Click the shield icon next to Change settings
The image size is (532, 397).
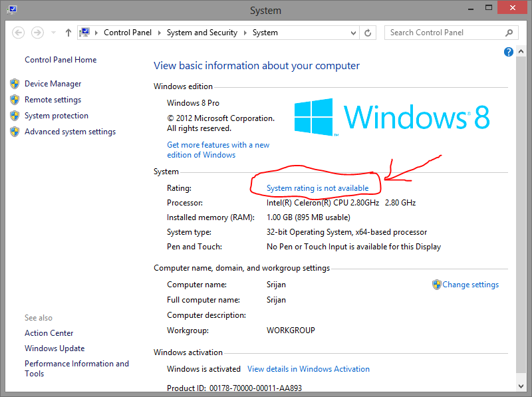click(437, 284)
